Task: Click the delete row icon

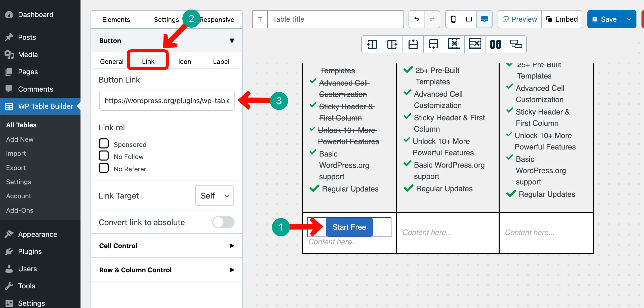Action: (475, 44)
